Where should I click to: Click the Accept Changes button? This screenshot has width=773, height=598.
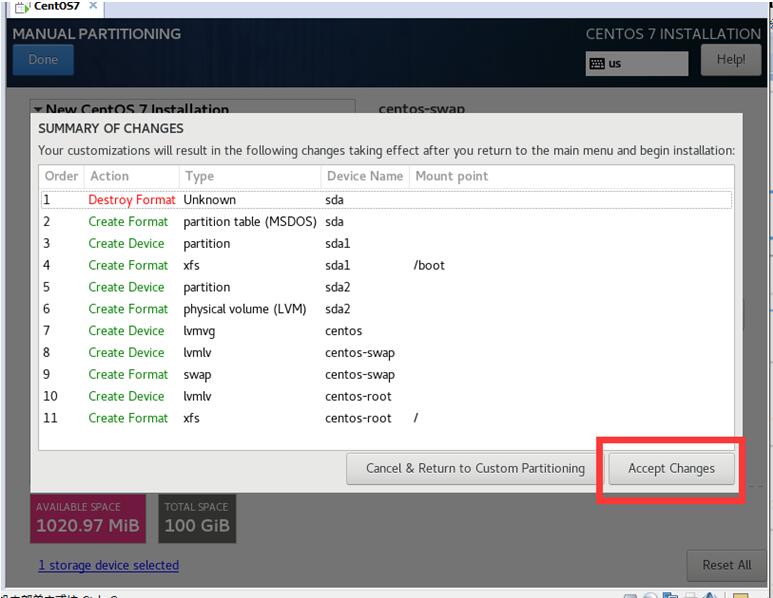(x=671, y=468)
